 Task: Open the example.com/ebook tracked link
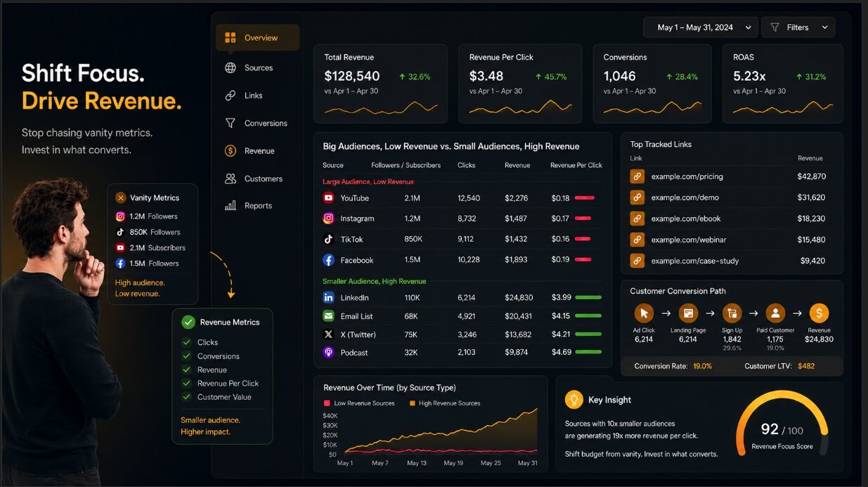686,219
